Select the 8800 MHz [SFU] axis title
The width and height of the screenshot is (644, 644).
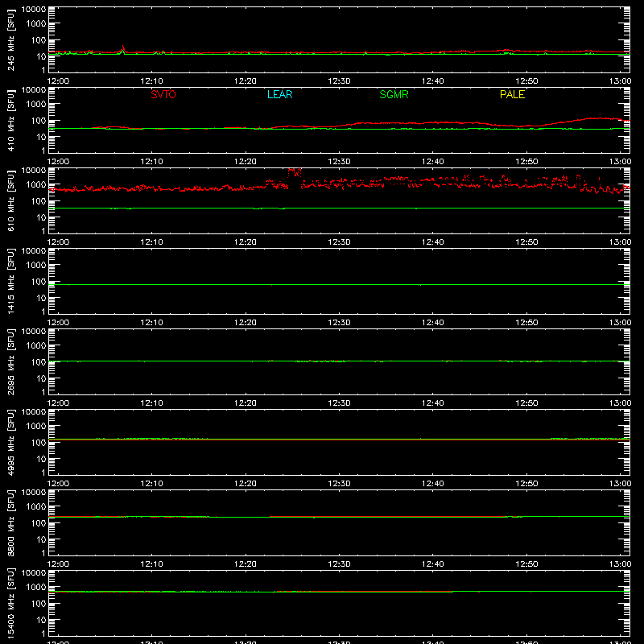point(10,522)
